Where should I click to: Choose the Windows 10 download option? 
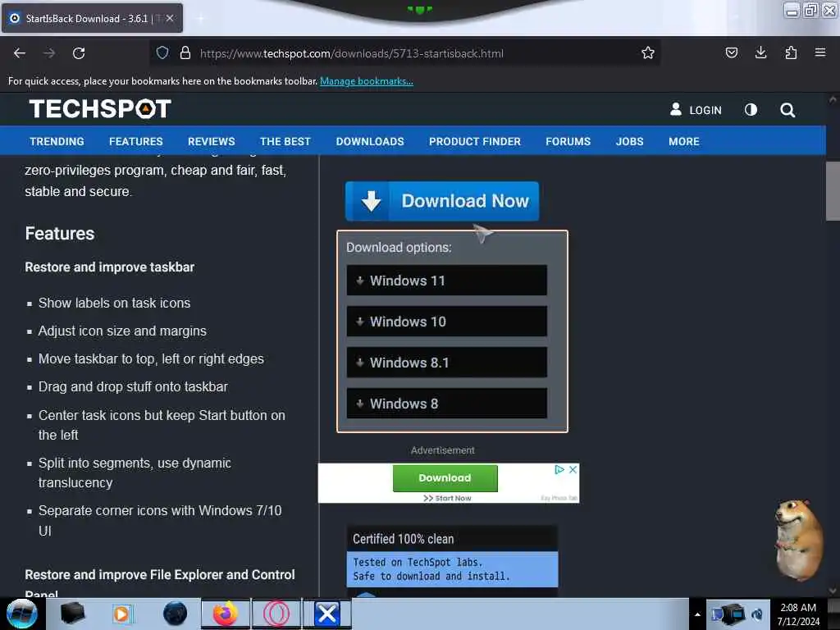[x=447, y=322]
